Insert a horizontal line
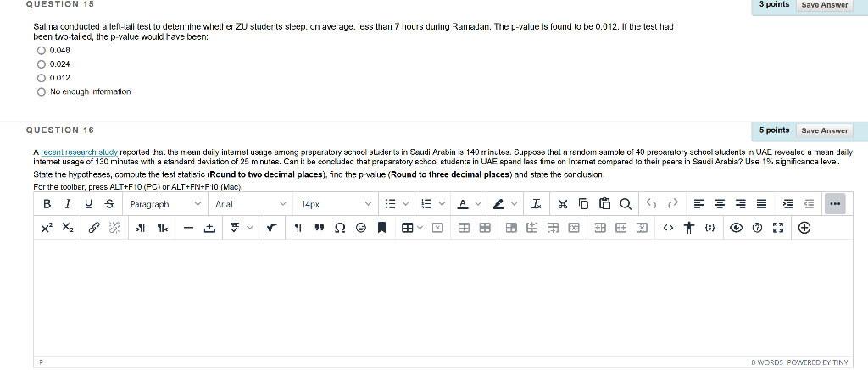 189,227
